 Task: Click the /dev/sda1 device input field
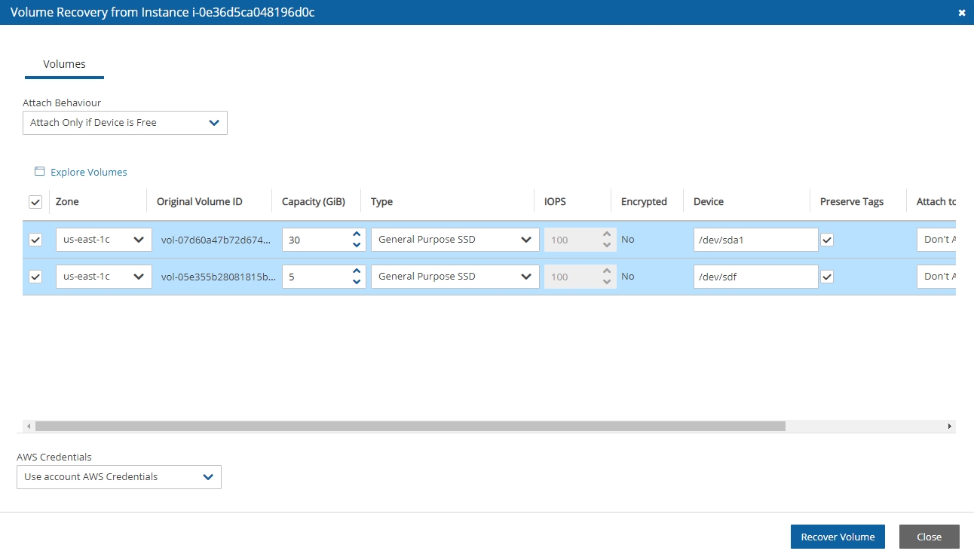click(x=755, y=240)
